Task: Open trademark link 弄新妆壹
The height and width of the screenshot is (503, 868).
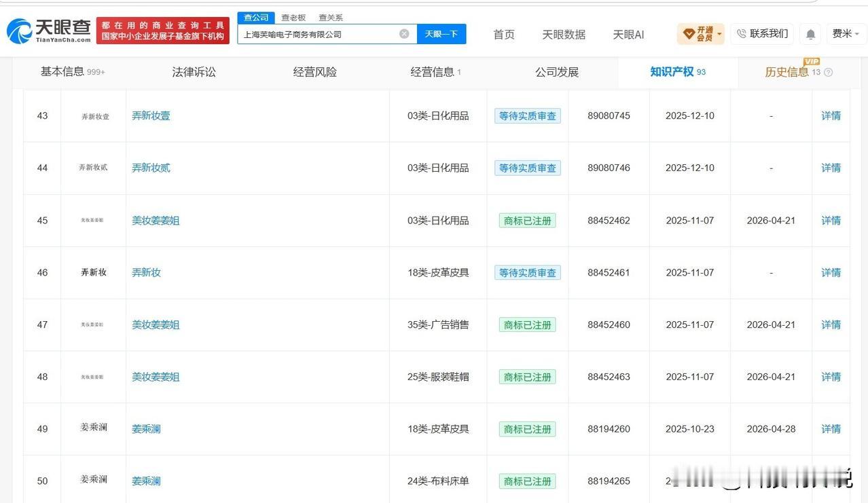Action: pos(151,116)
